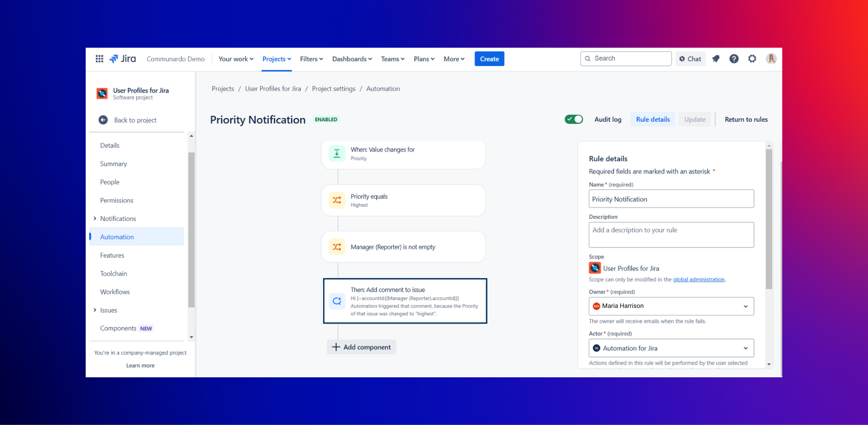
Task: Click Return to rules
Action: (x=746, y=119)
